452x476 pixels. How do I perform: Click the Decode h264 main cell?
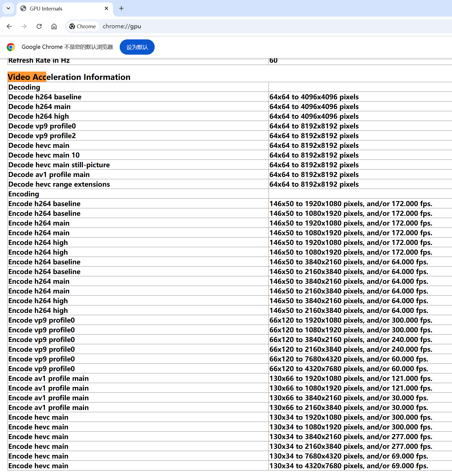pos(138,107)
